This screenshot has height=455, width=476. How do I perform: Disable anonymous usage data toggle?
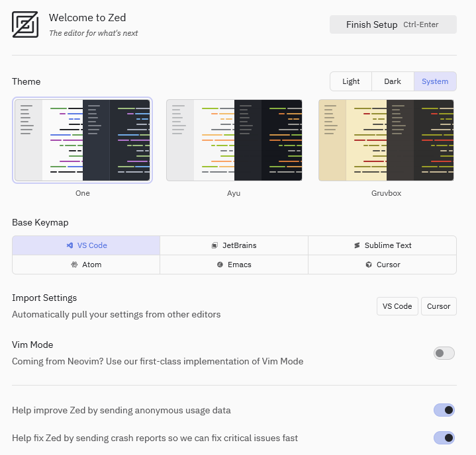point(444,410)
